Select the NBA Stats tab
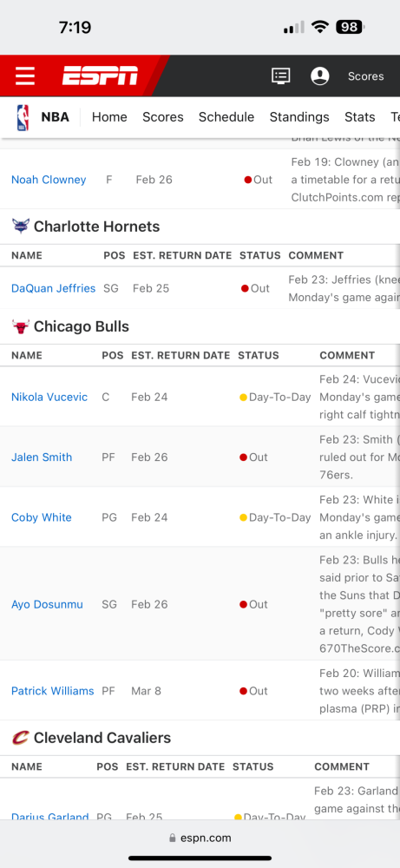This screenshot has width=400, height=868. point(359,117)
